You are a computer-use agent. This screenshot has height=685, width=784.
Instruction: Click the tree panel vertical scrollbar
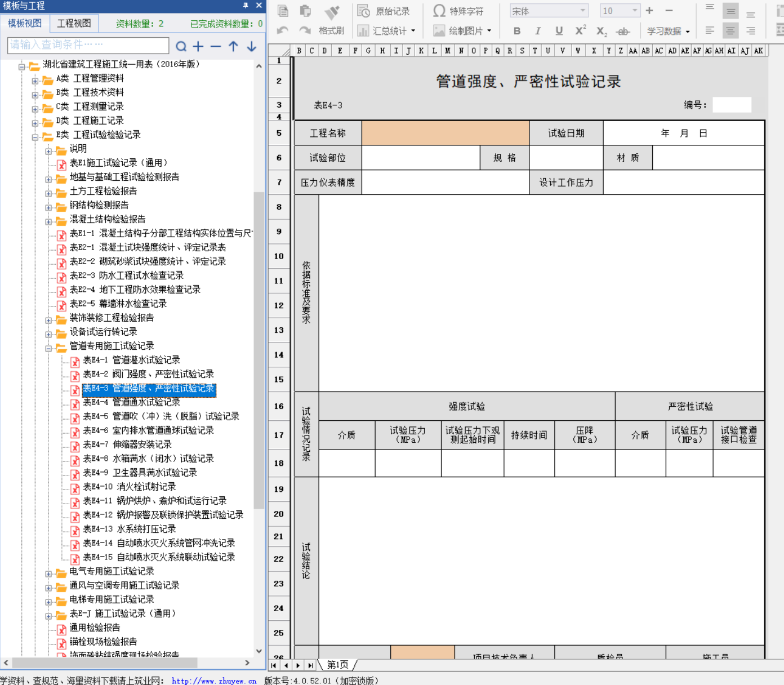tap(259, 349)
